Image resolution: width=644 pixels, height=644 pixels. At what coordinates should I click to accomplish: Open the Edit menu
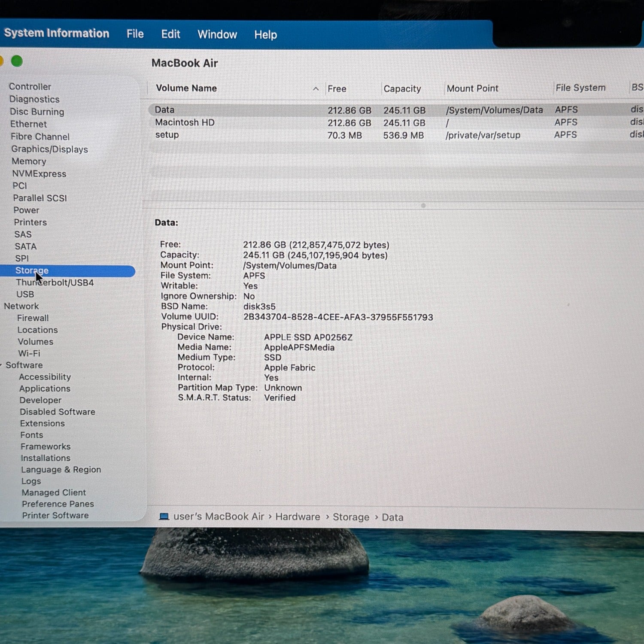[x=170, y=34]
